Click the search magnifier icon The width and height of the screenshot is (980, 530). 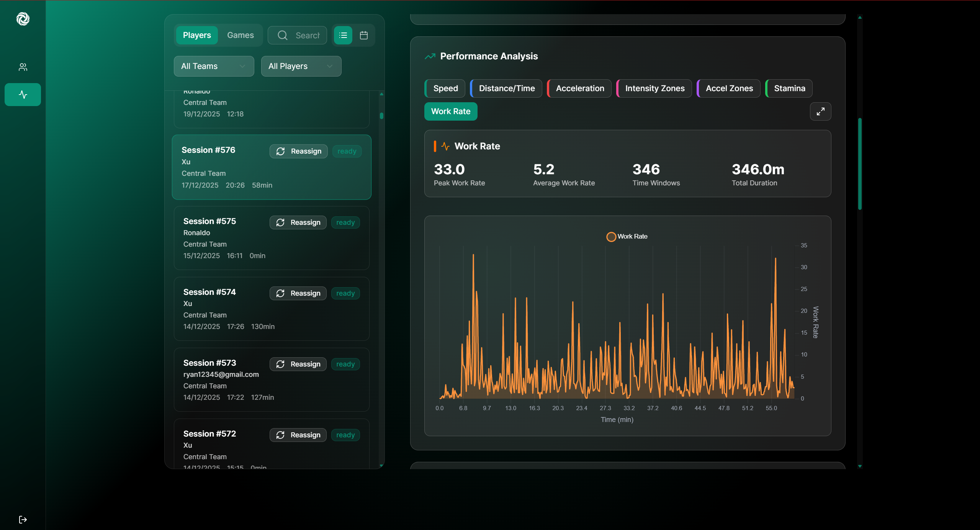(x=282, y=35)
